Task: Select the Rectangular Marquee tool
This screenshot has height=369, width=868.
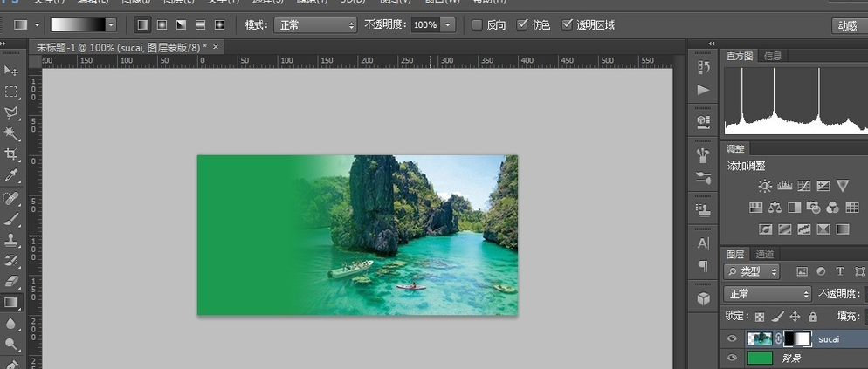Action: tap(11, 92)
